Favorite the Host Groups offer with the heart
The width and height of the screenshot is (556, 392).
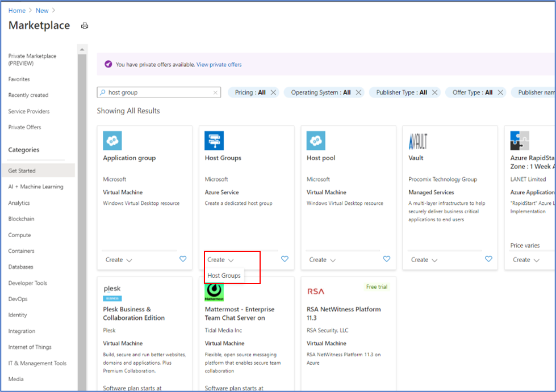[x=285, y=259]
